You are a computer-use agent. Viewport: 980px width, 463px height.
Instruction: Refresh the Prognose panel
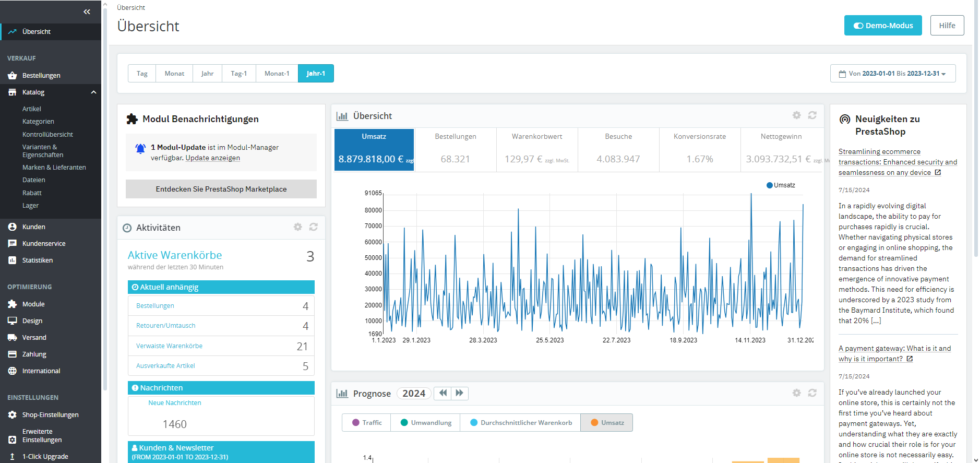click(x=812, y=393)
